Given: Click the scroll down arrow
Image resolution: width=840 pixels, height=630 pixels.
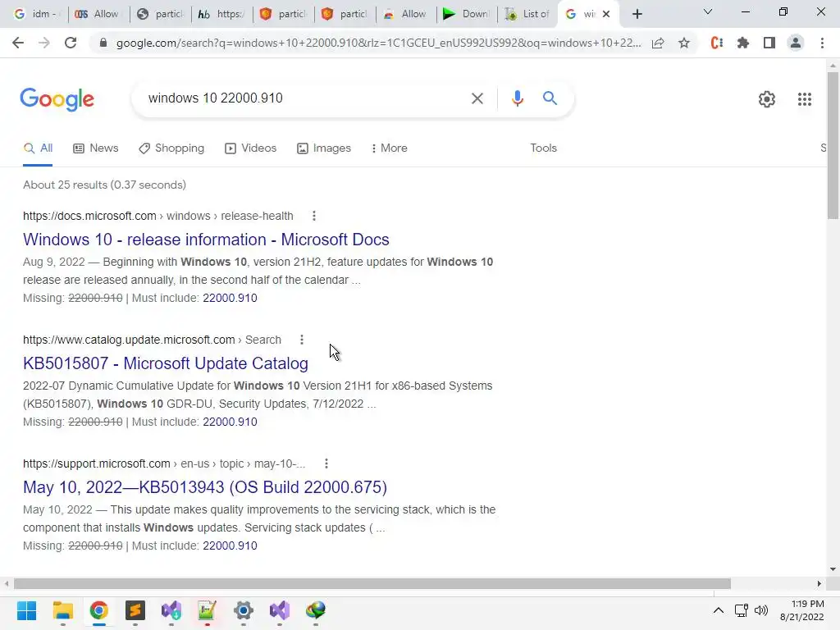Looking at the screenshot, I should coord(833,569).
